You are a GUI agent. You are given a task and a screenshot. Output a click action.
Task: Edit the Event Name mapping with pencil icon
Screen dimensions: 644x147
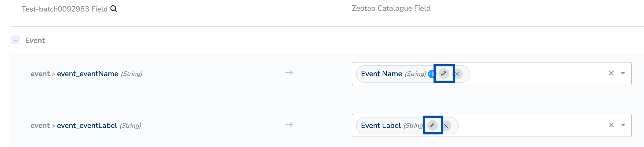pyautogui.click(x=444, y=73)
